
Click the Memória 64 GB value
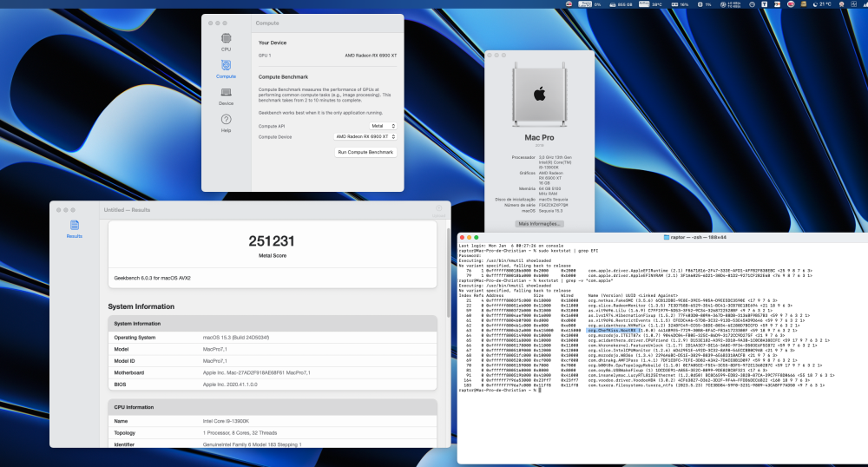point(549,192)
